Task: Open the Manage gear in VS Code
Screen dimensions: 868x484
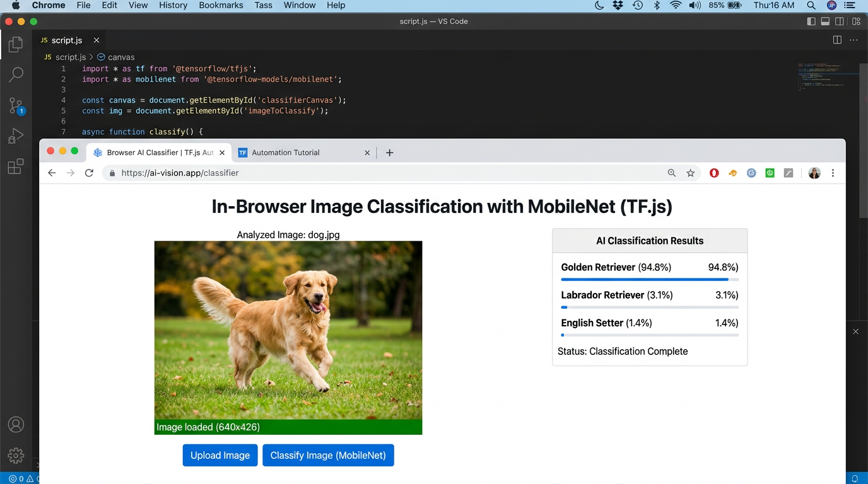Action: (16, 455)
